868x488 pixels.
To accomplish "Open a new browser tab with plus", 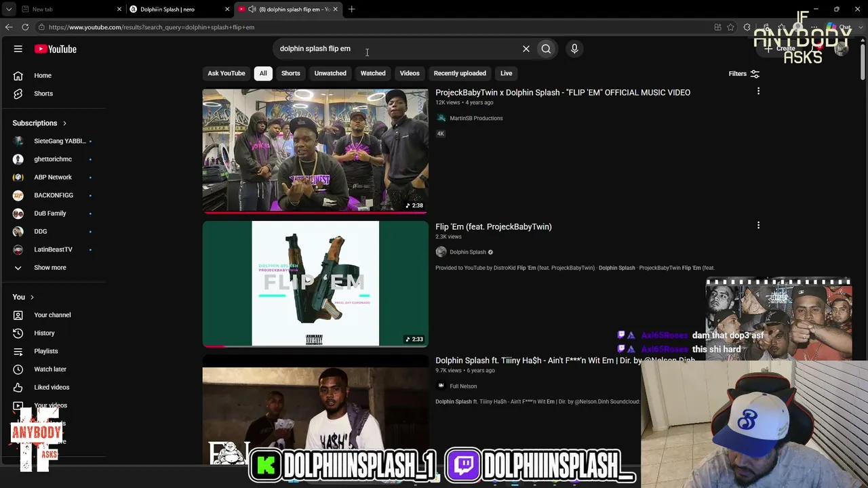I will tap(351, 9).
